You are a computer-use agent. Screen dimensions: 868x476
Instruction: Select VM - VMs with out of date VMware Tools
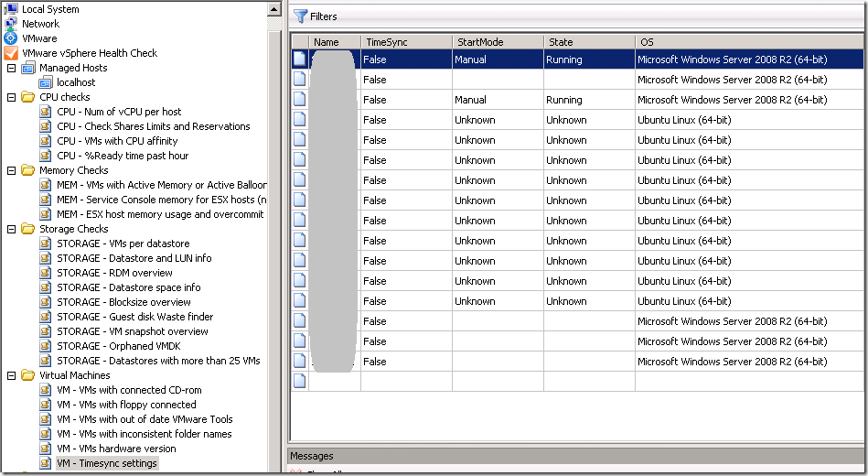(x=145, y=419)
